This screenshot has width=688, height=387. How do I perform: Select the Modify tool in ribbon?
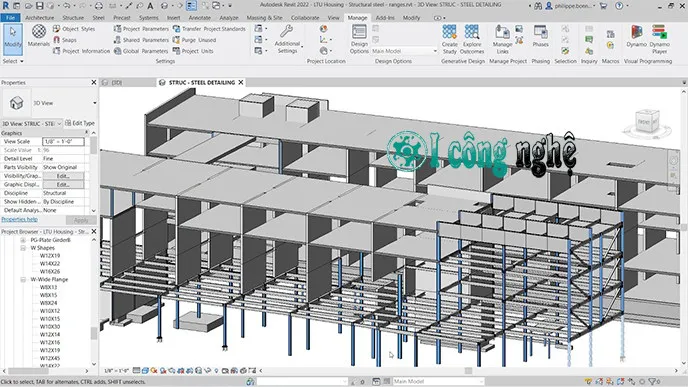13,39
